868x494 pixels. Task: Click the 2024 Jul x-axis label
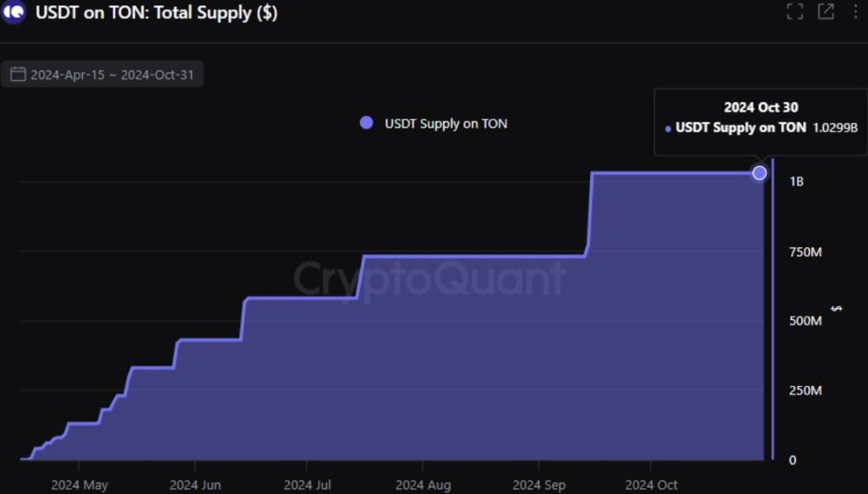coord(307,485)
